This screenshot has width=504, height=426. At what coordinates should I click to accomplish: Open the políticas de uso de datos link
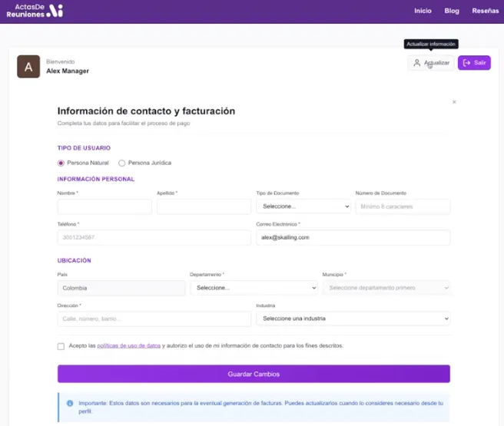tap(128, 346)
